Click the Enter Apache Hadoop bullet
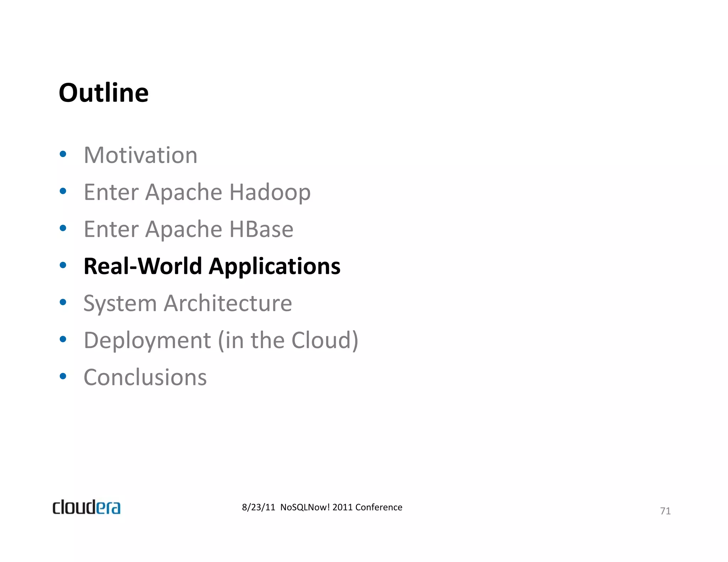Viewport: 728px width, 562px height. coord(197,192)
